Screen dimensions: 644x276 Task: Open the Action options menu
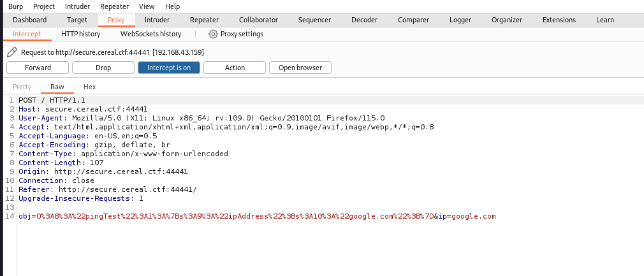pos(235,68)
